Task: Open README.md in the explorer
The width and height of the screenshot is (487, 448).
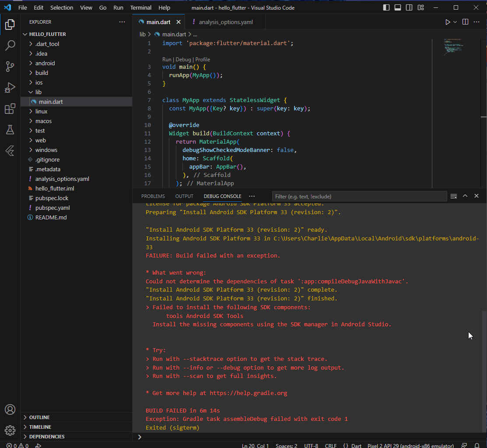Action: pyautogui.click(x=51, y=217)
